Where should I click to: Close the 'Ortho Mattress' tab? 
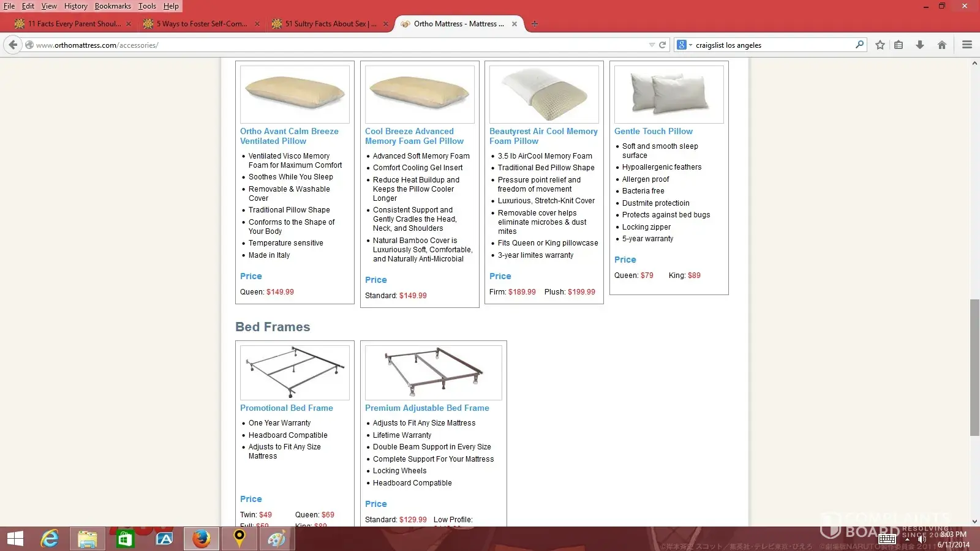click(x=514, y=24)
